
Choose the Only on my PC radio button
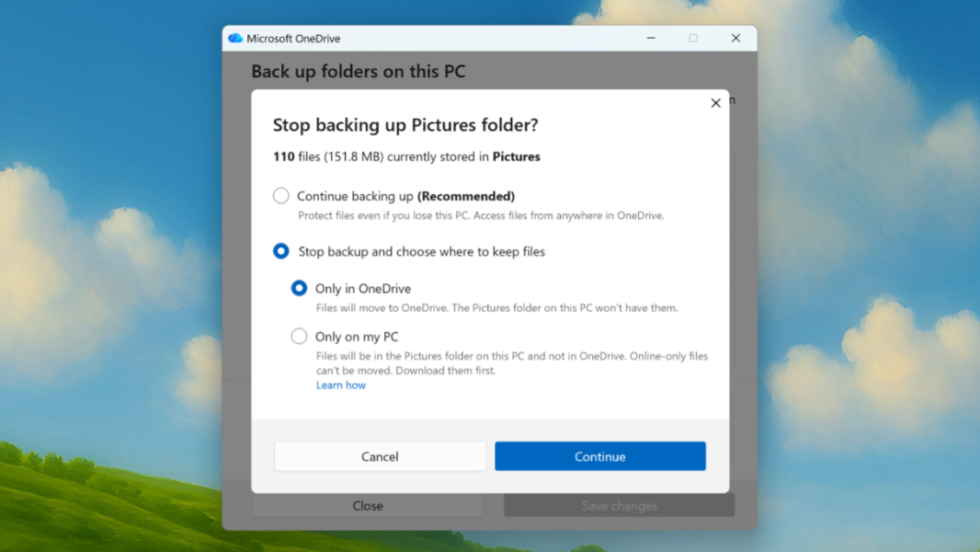(299, 337)
